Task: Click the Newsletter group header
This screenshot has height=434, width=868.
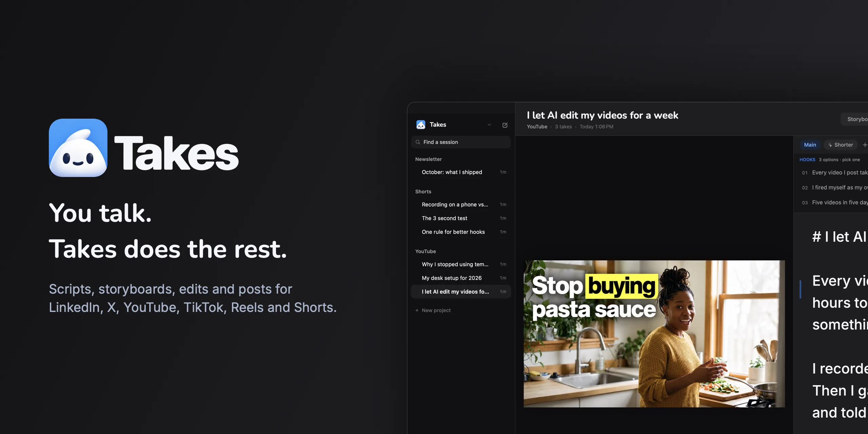Action: point(429,159)
